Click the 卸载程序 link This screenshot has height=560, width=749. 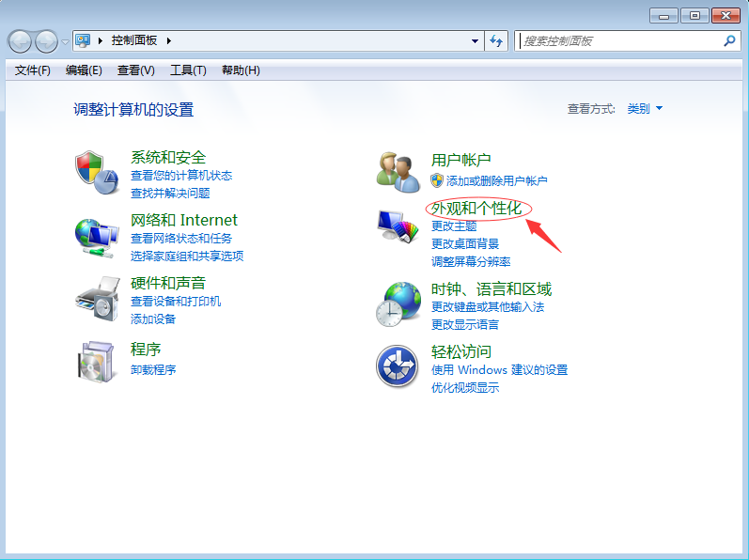pyautogui.click(x=153, y=369)
